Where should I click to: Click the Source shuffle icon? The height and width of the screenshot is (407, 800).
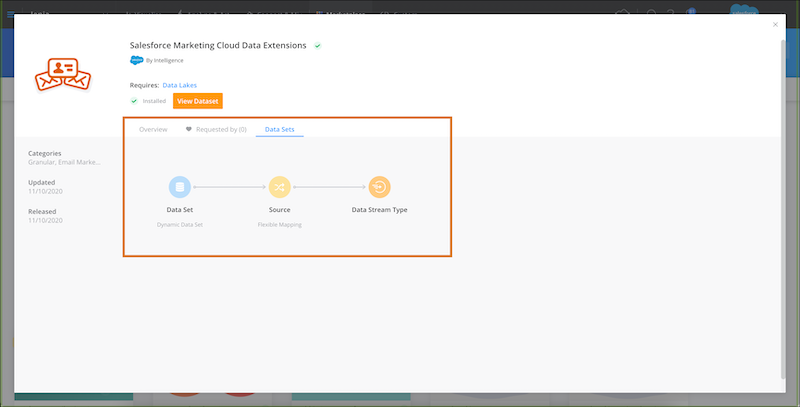tap(280, 187)
